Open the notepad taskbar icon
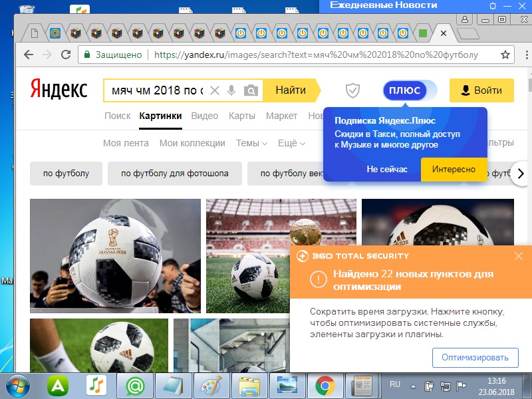The height and width of the screenshot is (399, 532). click(174, 386)
